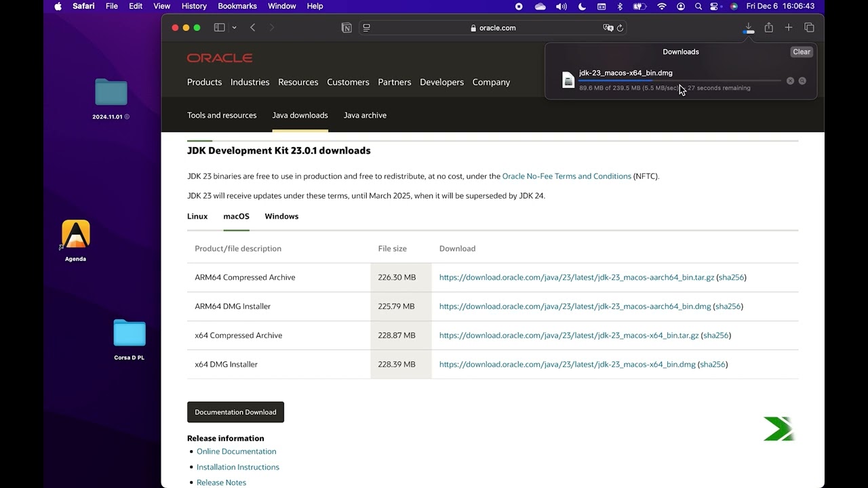This screenshot has height=488, width=868.
Task: Open the Developers navigation menu
Action: coord(441,82)
